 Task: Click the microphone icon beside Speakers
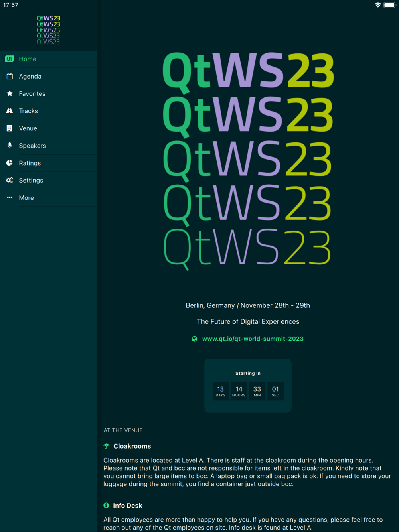(10, 146)
